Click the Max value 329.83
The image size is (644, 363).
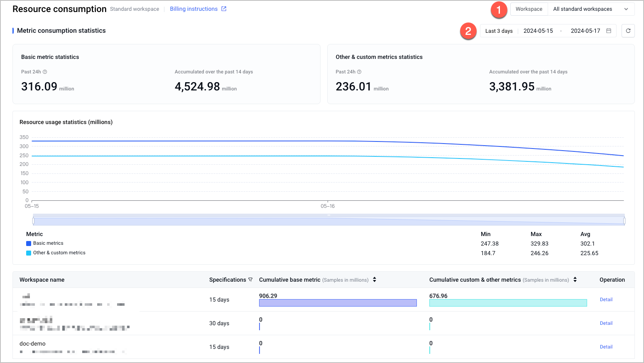(539, 244)
